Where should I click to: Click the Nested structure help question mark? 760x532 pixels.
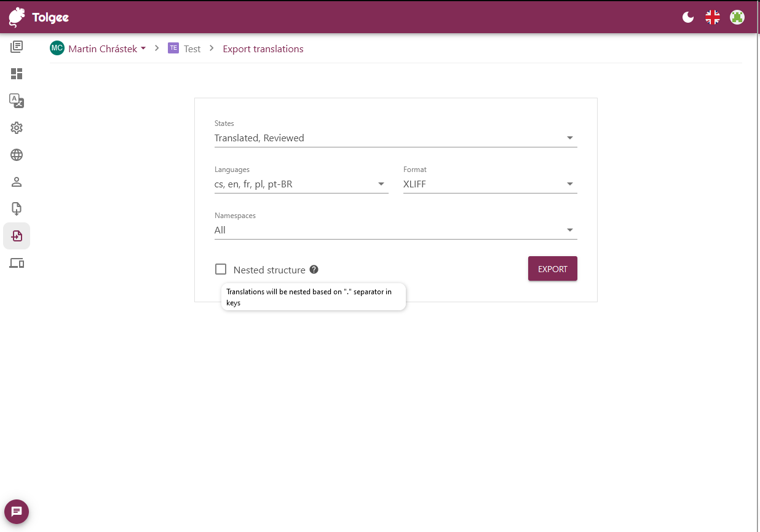pyautogui.click(x=314, y=269)
